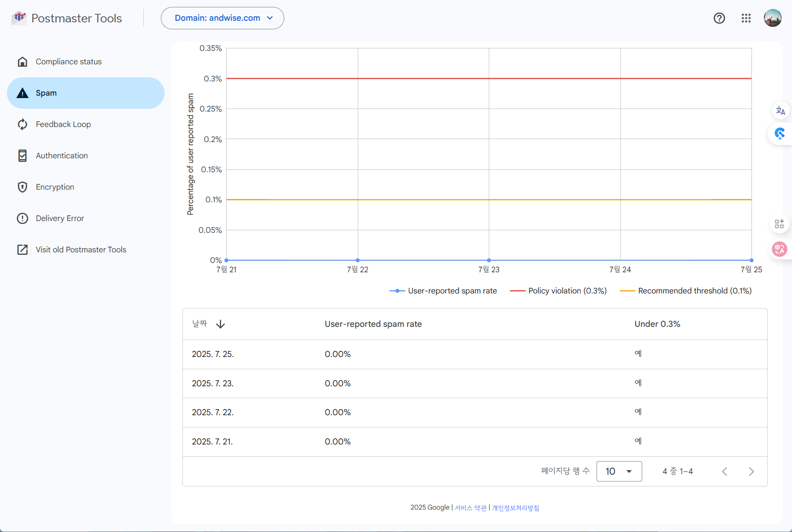792x532 pixels.
Task: Toggle Policy violation (0.3%) legend entry
Action: (x=558, y=291)
